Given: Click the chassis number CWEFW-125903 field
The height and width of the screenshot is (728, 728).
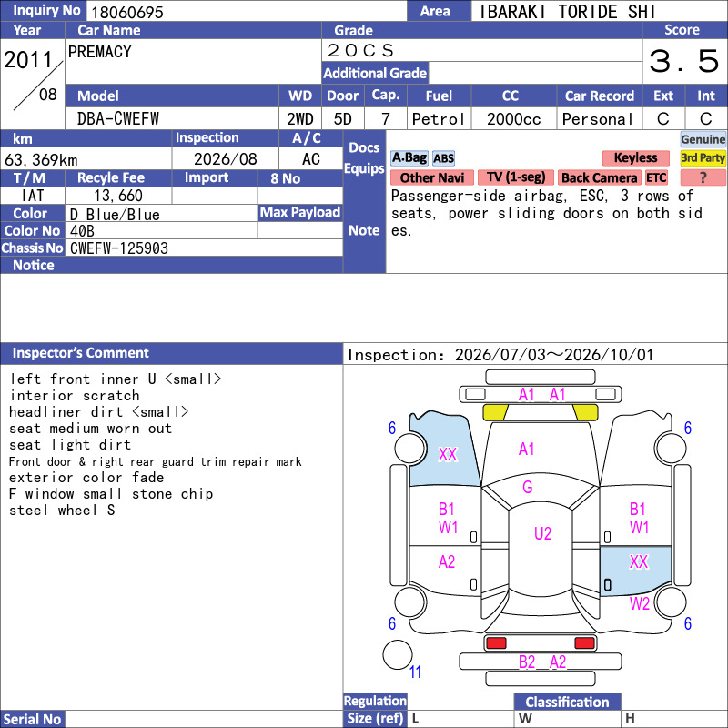Looking at the screenshot, I should coord(204,248).
